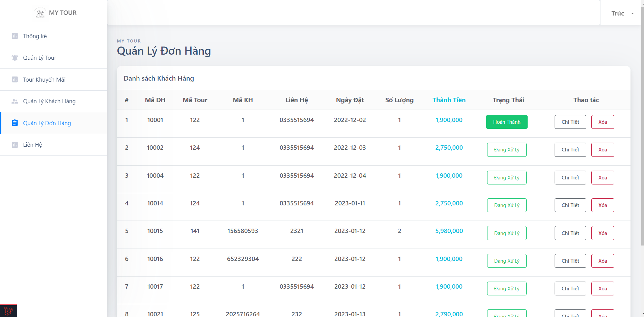
Task: Select amount 5,980,000 in row 5
Action: 449,231
